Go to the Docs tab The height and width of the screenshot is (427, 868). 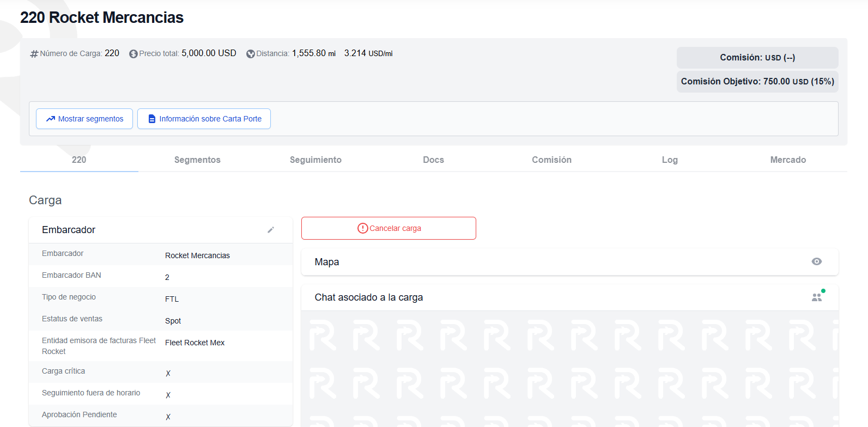coord(434,160)
